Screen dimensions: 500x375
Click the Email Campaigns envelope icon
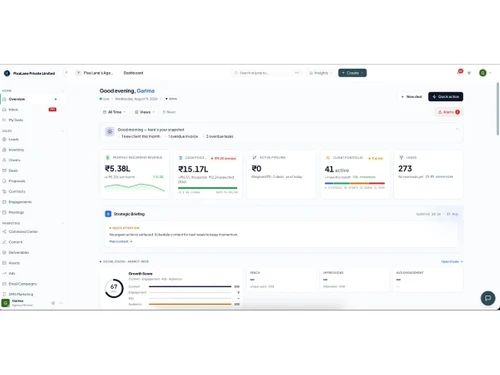point(4,284)
